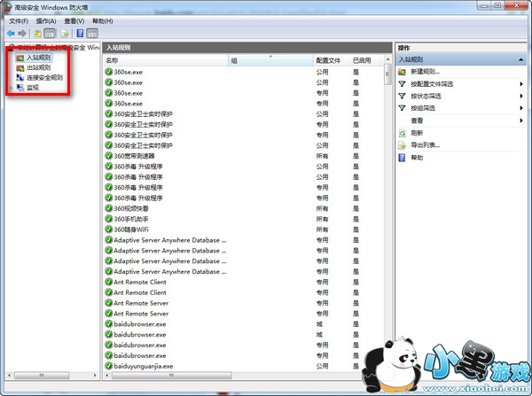Expand the 按组筛选 submenu arrow

point(521,108)
